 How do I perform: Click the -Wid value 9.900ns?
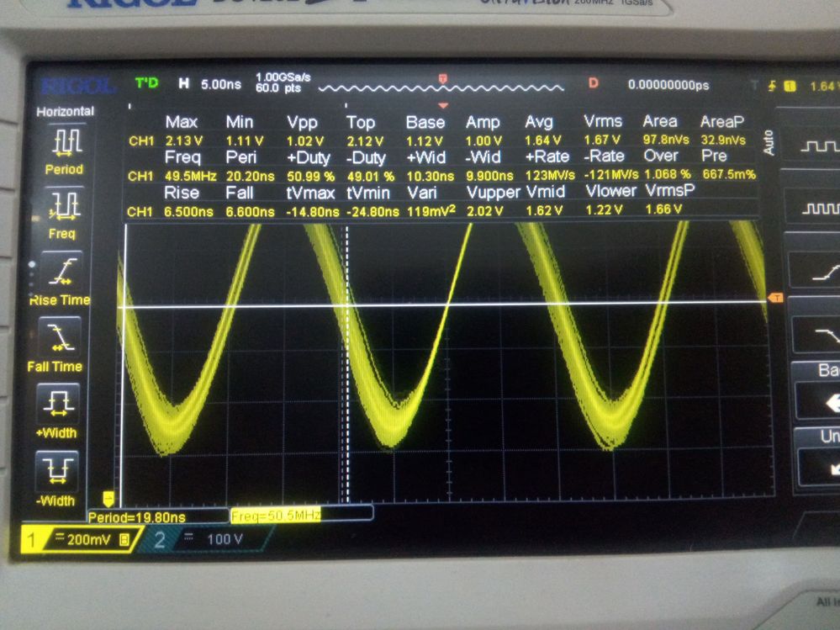[489, 175]
